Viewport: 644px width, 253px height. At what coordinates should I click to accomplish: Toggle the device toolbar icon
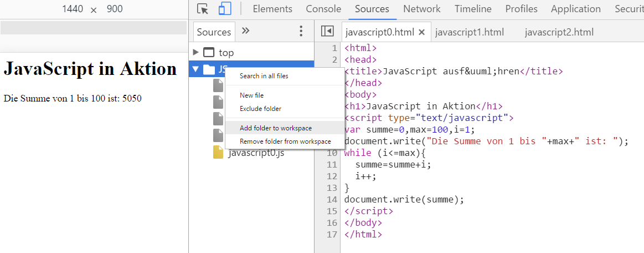[225, 9]
